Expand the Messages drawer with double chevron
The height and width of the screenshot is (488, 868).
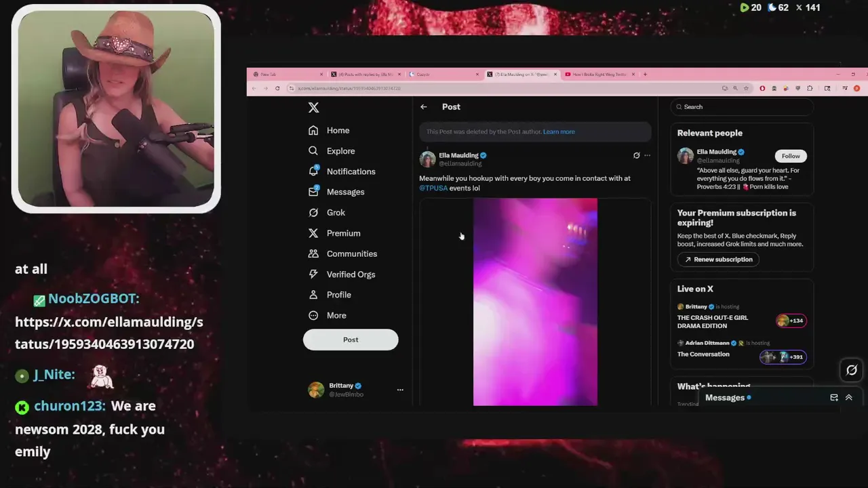848,398
